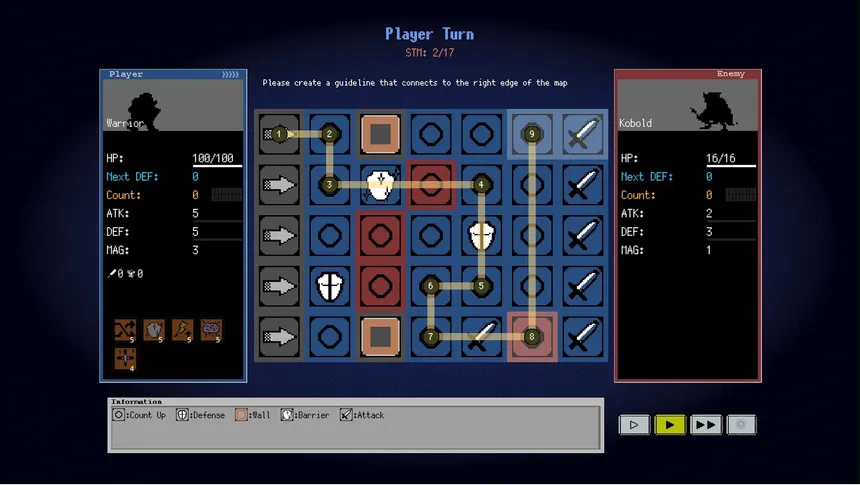The image size is (860, 485).
Task: Select guideline node 7 tile
Action: [431, 336]
